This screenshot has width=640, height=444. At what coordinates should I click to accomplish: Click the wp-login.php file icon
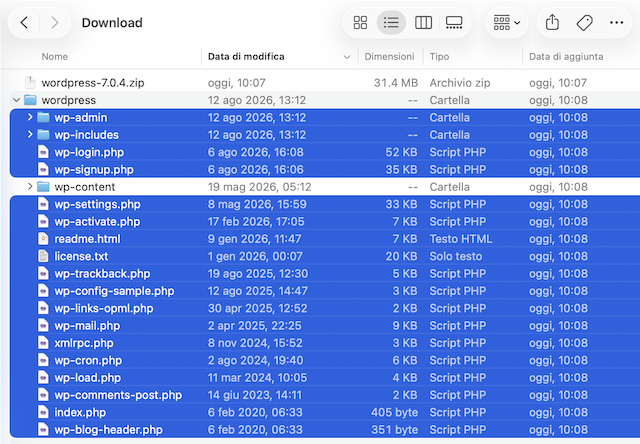(x=43, y=152)
